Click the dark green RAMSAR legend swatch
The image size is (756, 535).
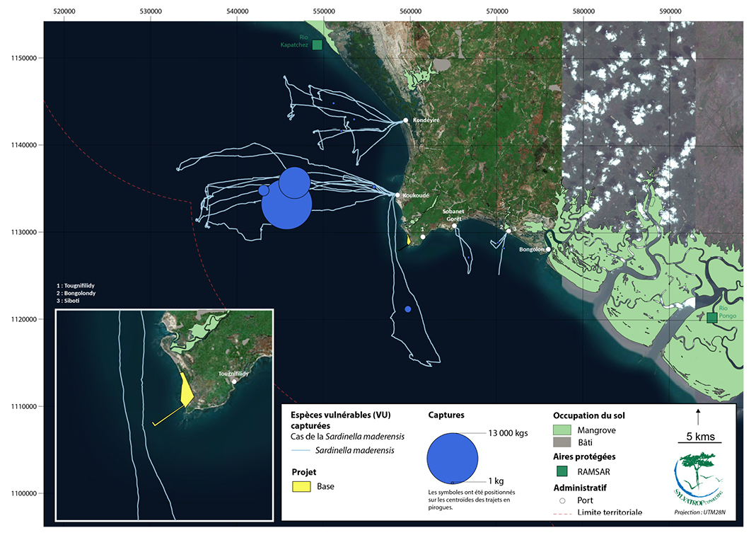tap(562, 471)
